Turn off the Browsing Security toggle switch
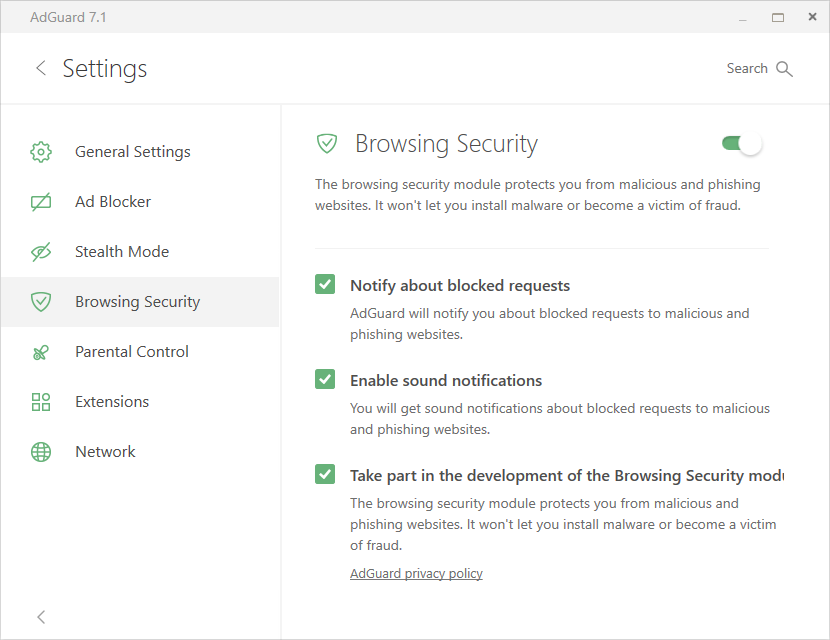This screenshot has width=830, height=640. click(x=742, y=143)
